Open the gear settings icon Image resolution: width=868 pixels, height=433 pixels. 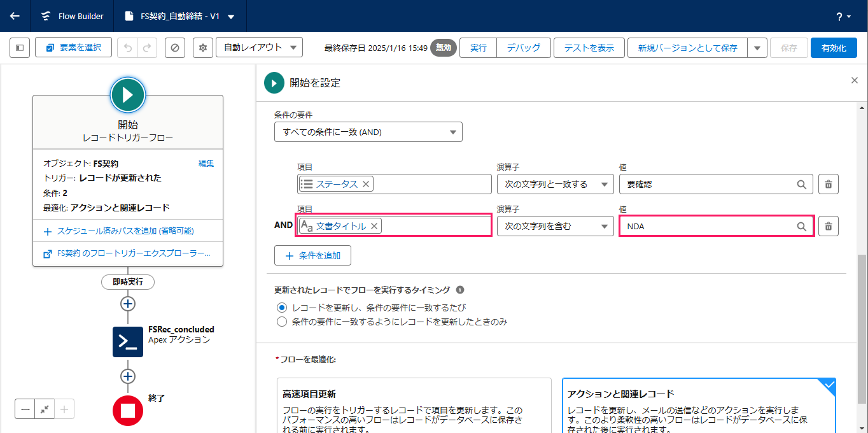(x=203, y=48)
